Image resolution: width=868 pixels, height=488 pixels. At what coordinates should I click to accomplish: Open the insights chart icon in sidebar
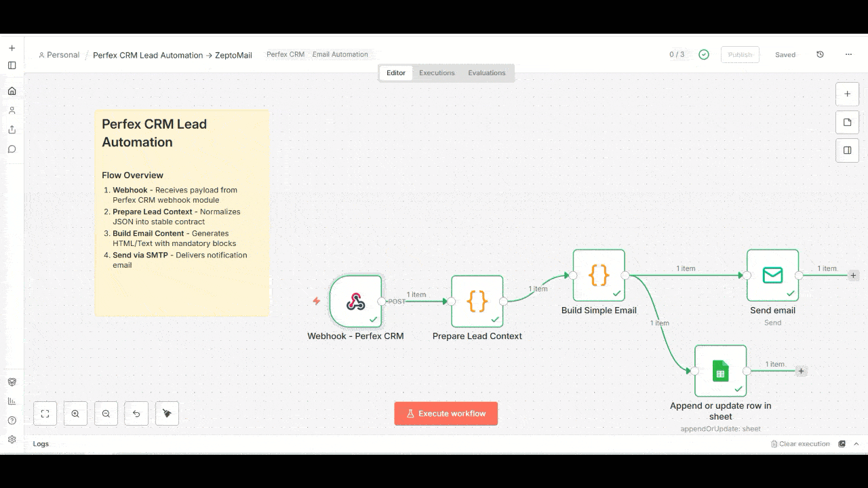12,401
